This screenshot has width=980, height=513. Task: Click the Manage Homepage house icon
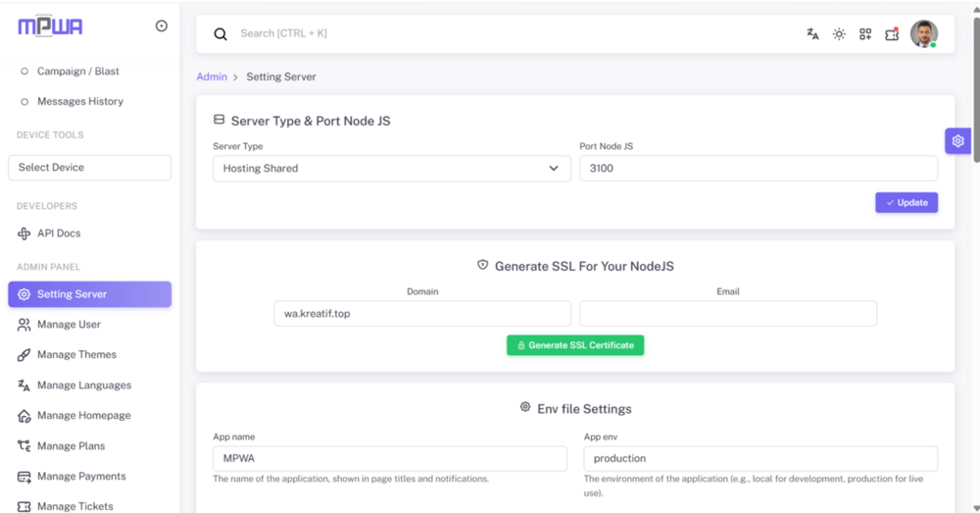pos(24,416)
